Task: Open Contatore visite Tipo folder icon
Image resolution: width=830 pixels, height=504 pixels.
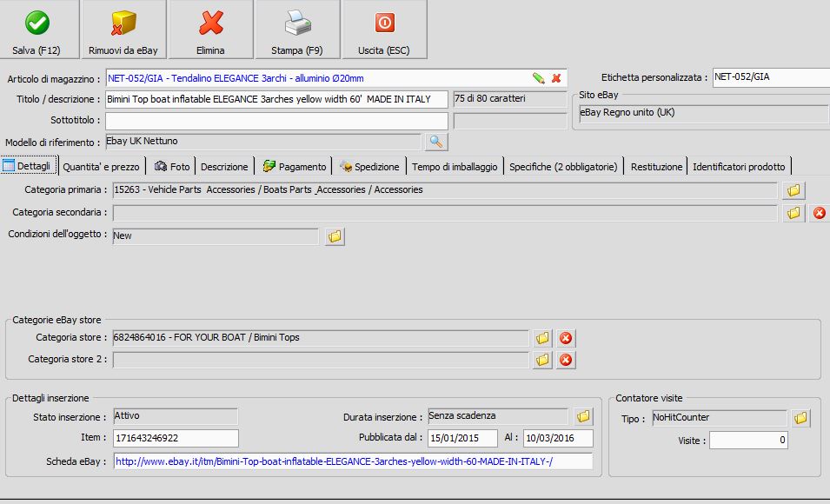Action: tap(801, 418)
